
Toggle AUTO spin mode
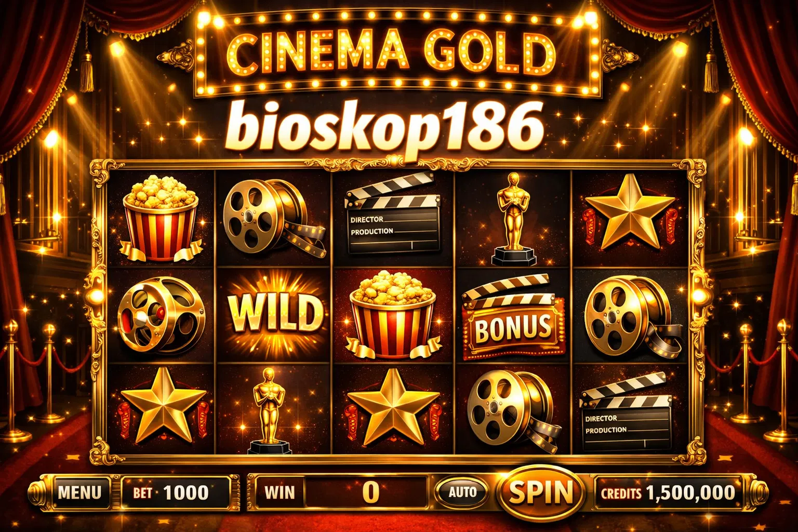462,491
